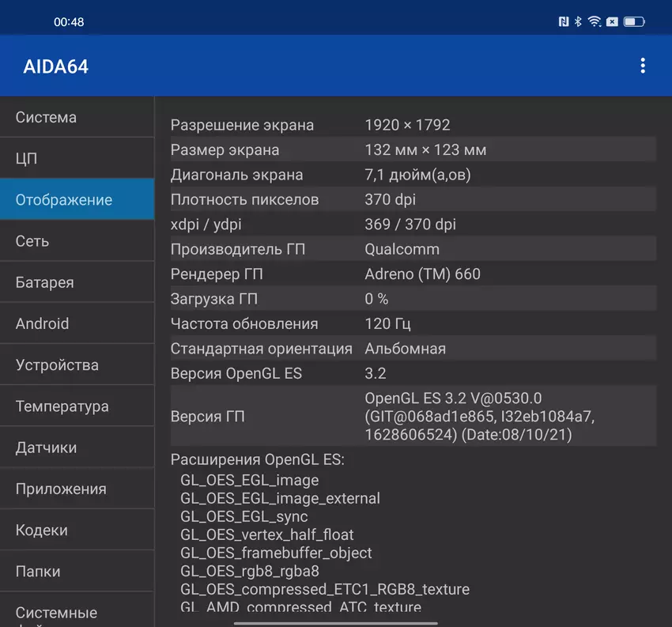Select the ЦП sidebar item
672x627 pixels.
[x=77, y=158]
